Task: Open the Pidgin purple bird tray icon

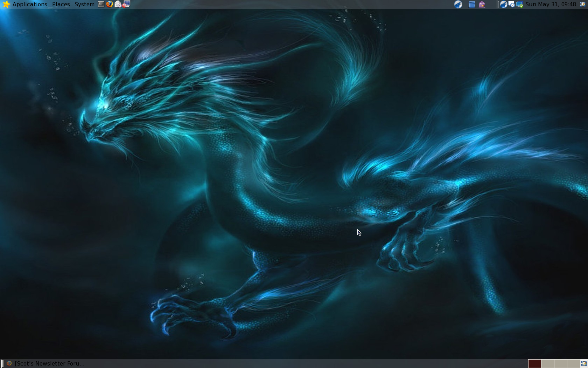Action: point(482,4)
